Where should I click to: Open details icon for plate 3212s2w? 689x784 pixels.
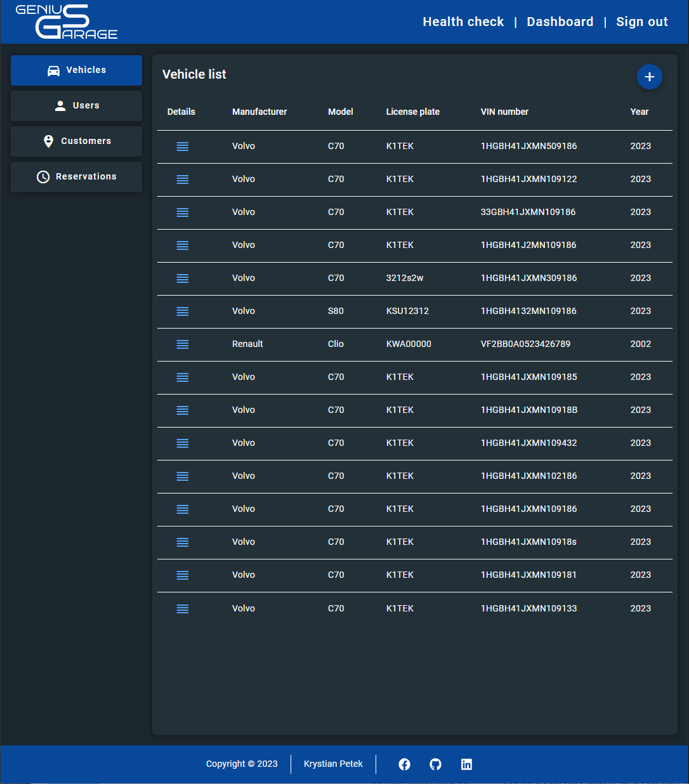click(x=182, y=278)
